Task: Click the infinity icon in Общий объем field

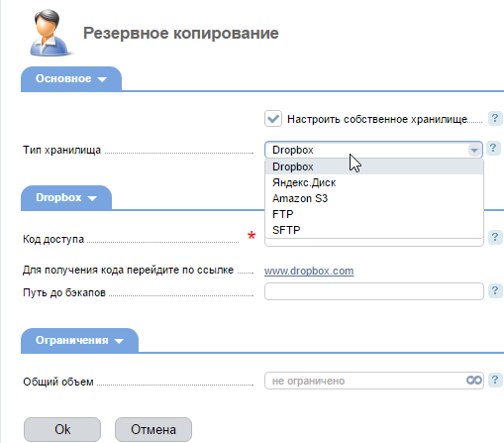Action: tap(474, 381)
